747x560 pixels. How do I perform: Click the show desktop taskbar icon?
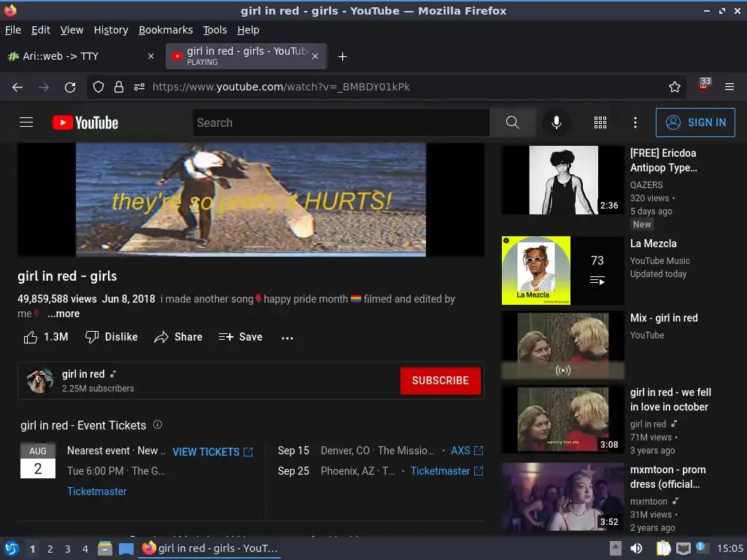tap(125, 548)
